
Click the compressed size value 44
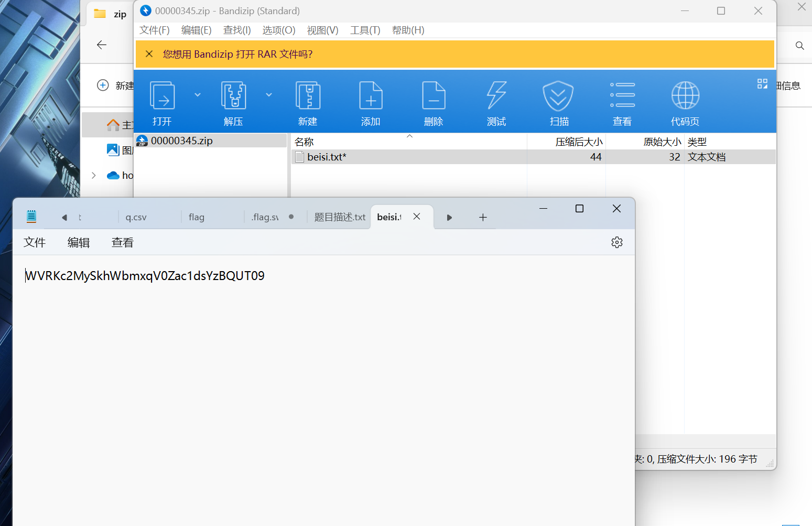[596, 157]
